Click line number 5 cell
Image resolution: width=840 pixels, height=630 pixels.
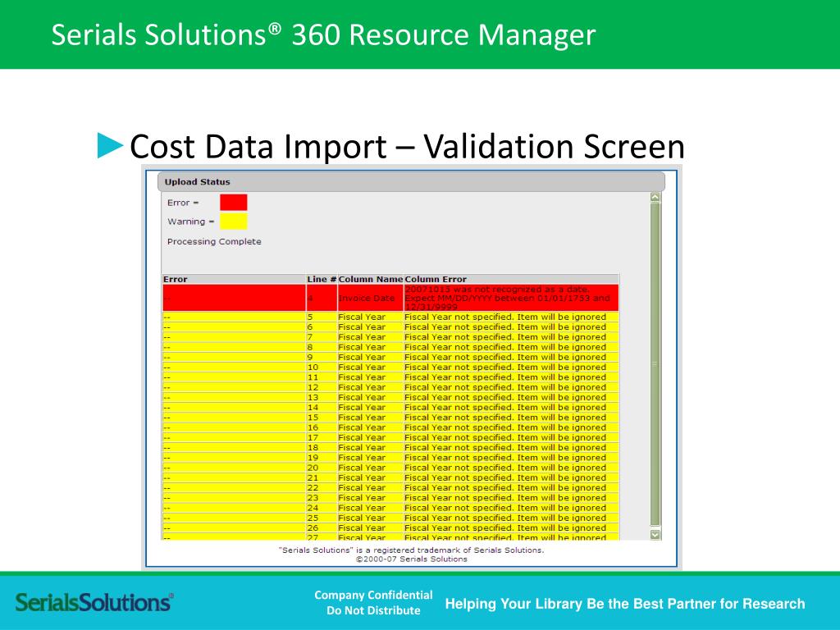pos(322,317)
